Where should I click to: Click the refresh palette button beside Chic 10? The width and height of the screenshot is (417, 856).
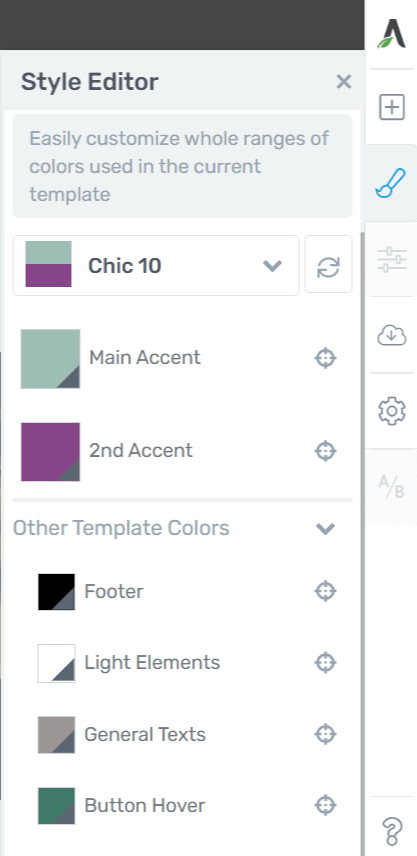329,266
